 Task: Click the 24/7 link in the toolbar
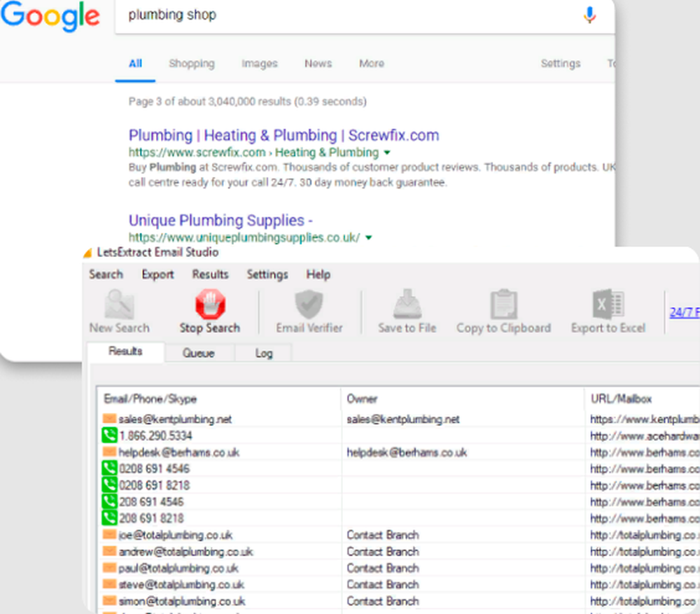(685, 312)
